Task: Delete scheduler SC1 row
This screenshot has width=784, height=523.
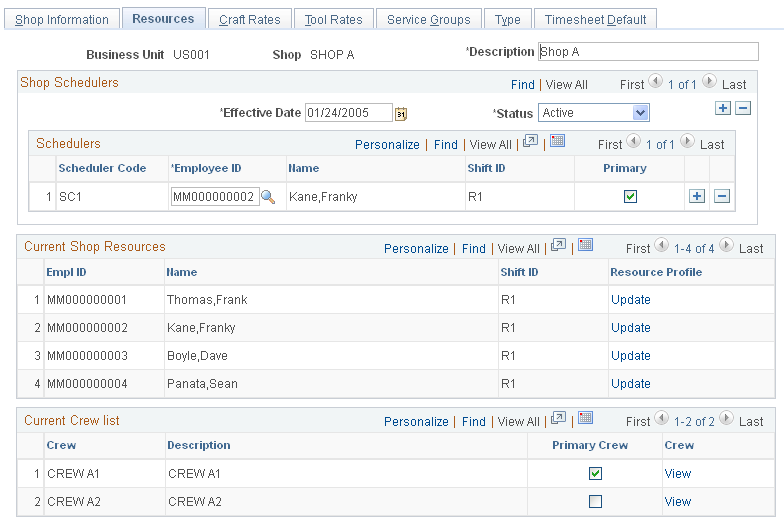Action: tap(722, 196)
